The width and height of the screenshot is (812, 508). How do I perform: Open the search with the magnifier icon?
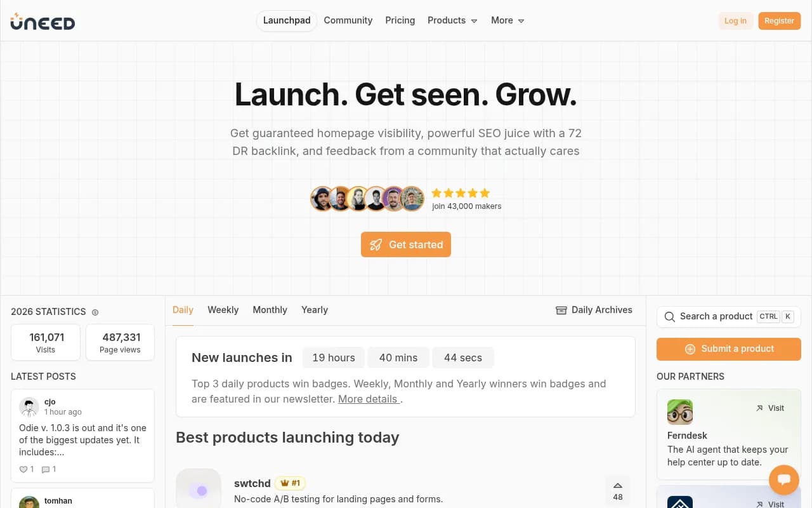[669, 316]
